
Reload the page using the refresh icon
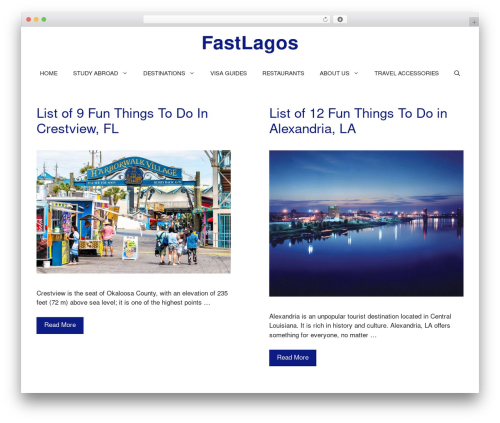(x=325, y=19)
